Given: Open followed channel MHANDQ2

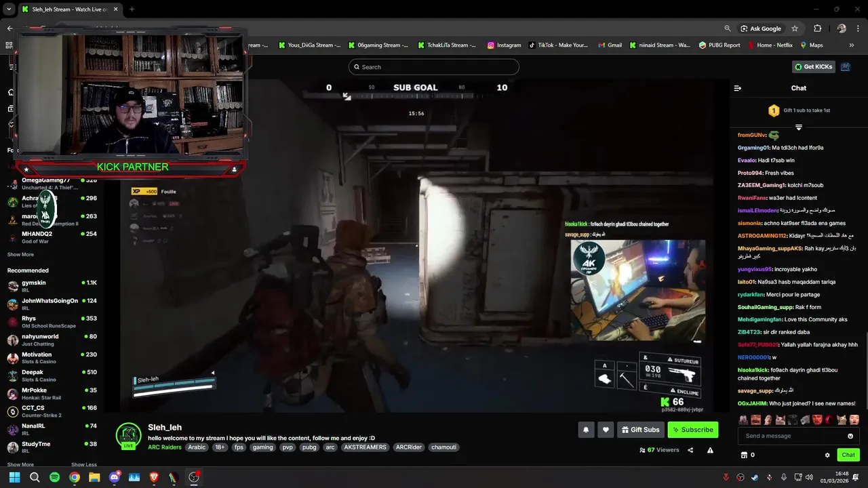Looking at the screenshot, I should [x=52, y=237].
